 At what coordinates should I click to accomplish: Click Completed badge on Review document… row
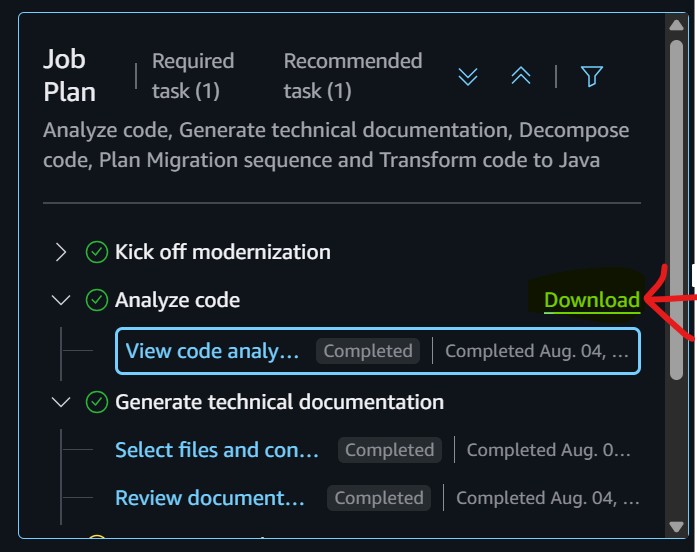click(379, 498)
